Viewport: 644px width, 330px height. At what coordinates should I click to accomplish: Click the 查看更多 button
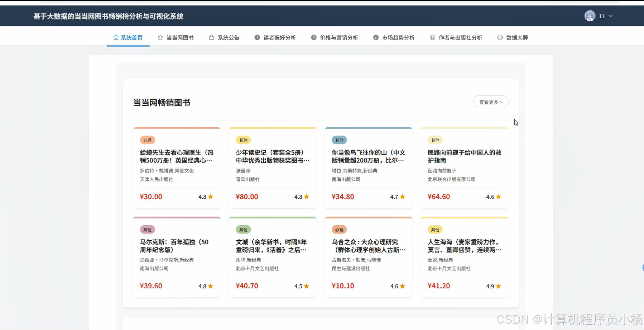point(491,102)
